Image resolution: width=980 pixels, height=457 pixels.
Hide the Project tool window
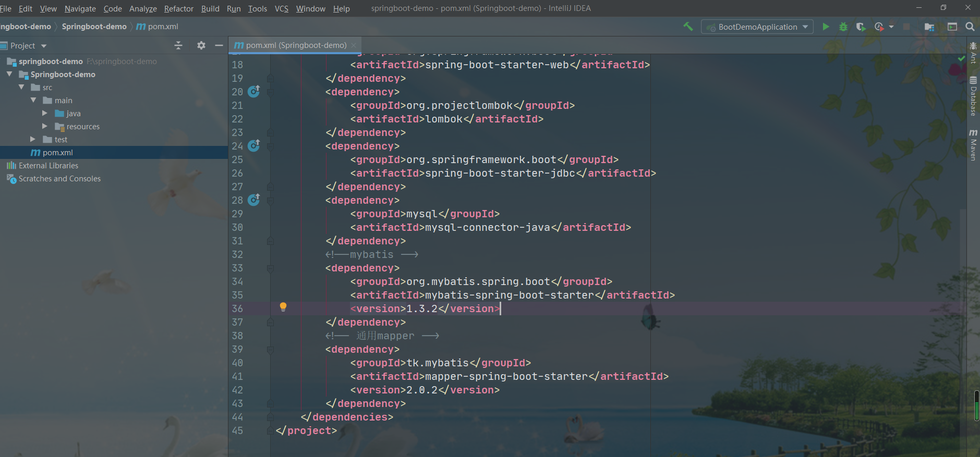(x=219, y=45)
